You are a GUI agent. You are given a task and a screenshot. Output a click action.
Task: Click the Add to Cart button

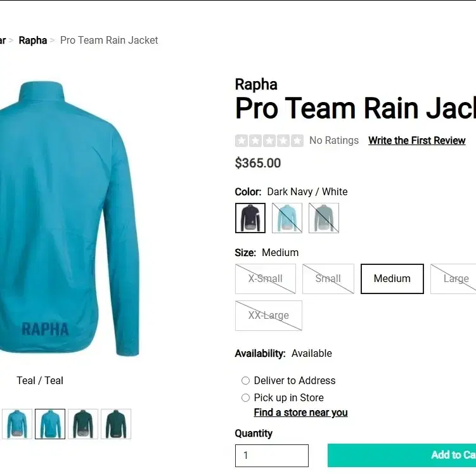(402, 455)
